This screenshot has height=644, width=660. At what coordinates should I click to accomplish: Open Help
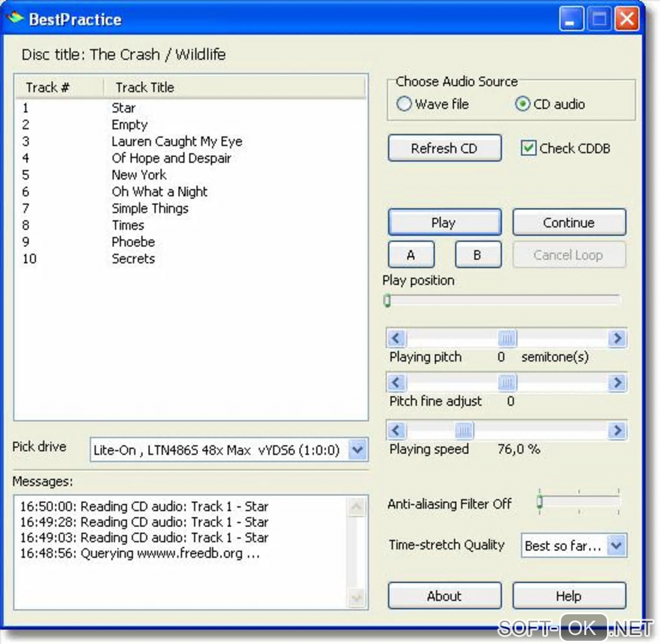pos(569,596)
